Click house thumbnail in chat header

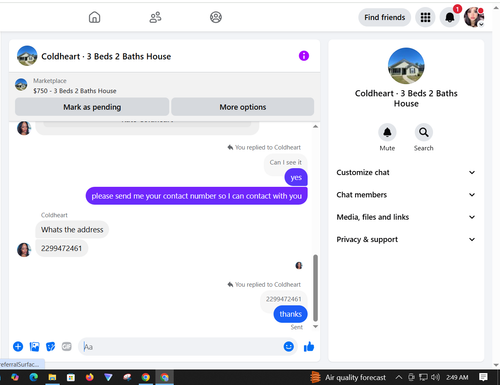coord(27,56)
